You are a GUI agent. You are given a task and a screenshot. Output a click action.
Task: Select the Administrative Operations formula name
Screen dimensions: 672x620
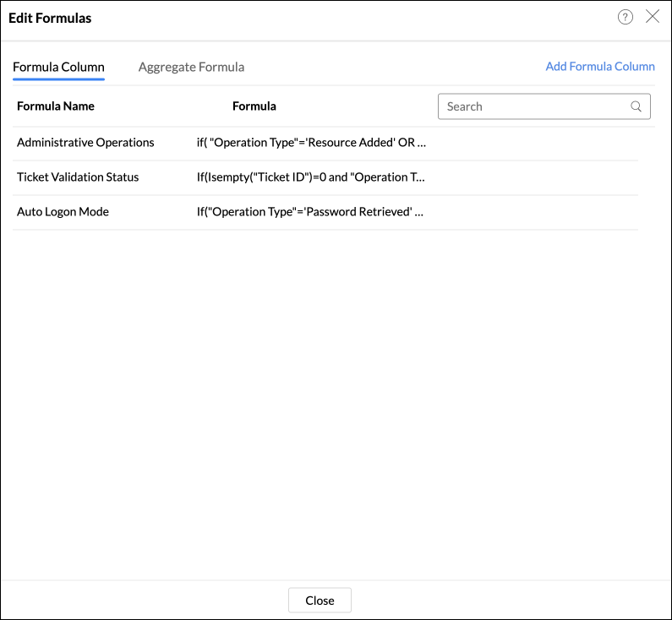point(85,143)
